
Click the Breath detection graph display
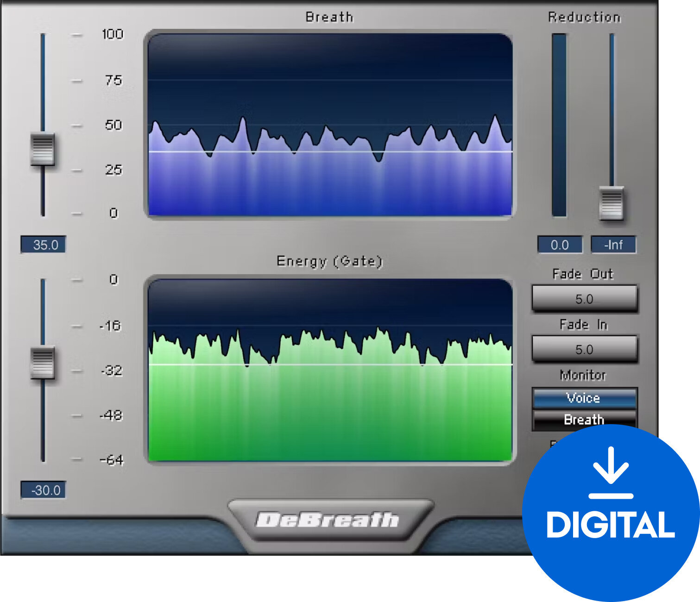click(329, 125)
